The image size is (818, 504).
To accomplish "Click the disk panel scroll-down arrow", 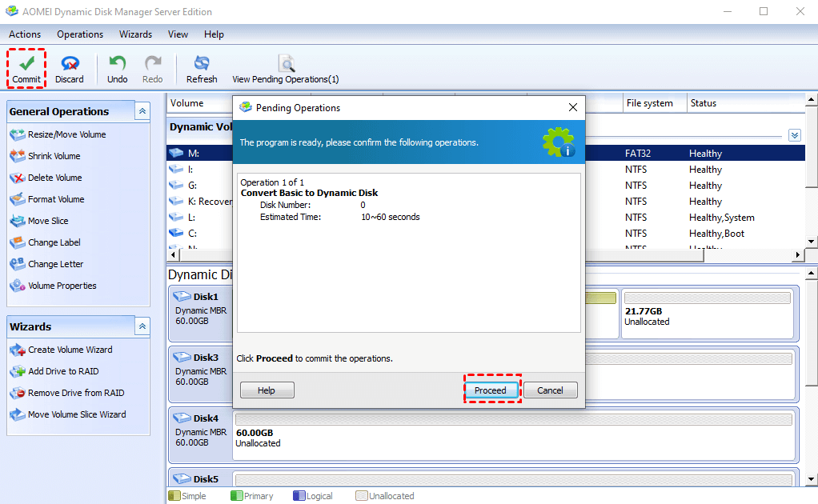I will (x=812, y=479).
